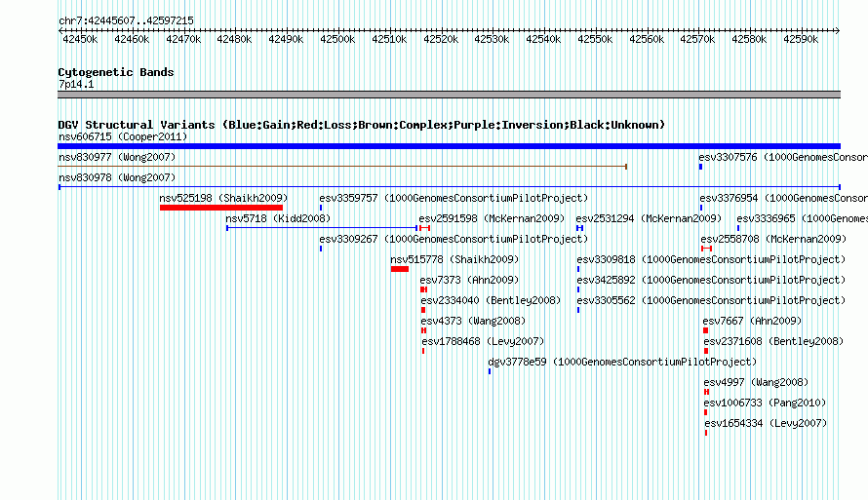Click the 42550k ruler tick label

click(x=595, y=39)
